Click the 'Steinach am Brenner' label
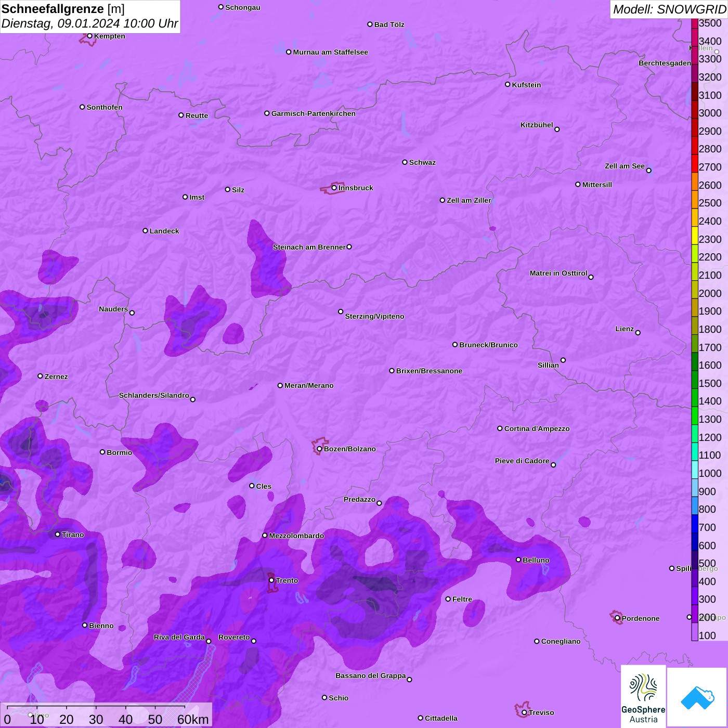This screenshot has height=728, width=728. coord(309,247)
